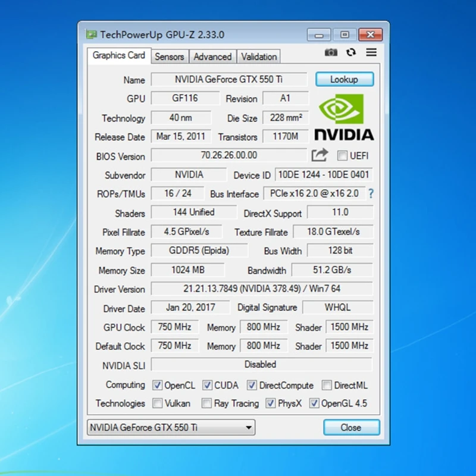
Task: Click the Lookup button
Action: 345,79
